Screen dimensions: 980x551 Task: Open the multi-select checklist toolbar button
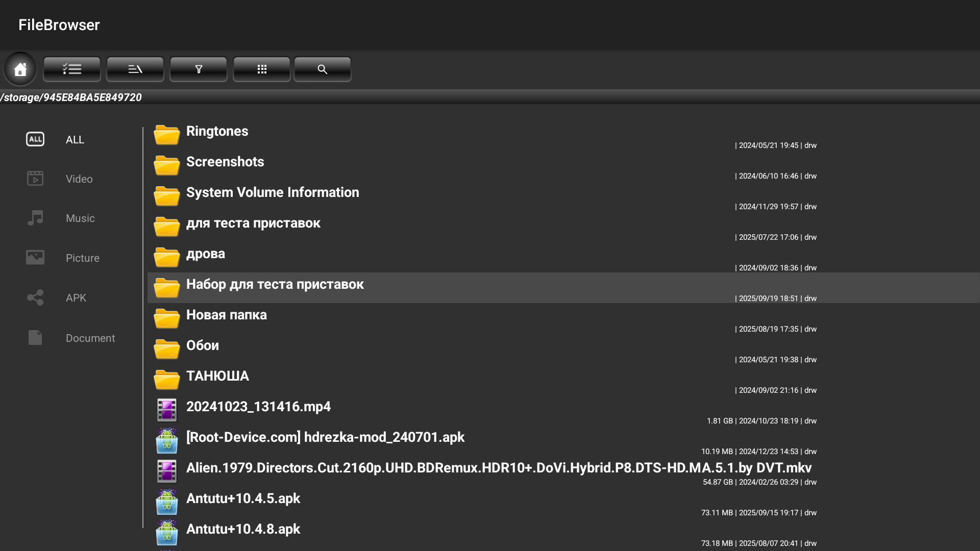coord(72,69)
